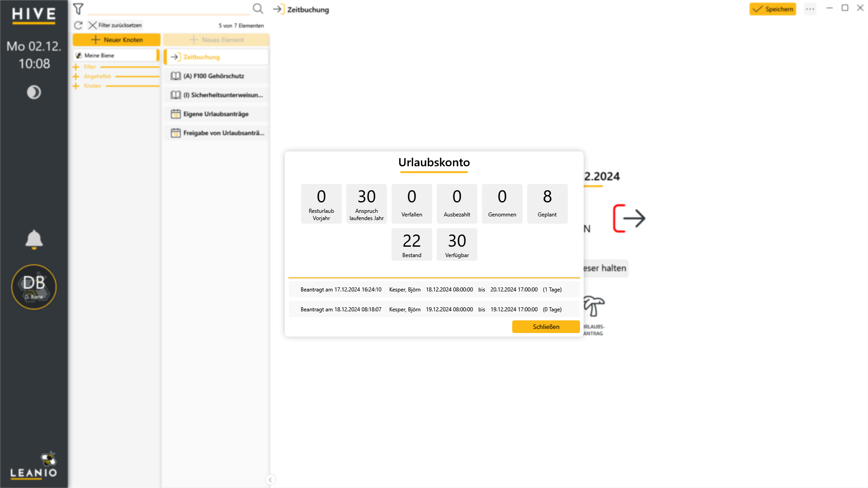Select vacation request from 18.12.2024 08:18:07
This screenshot has width=868, height=488.
(x=434, y=310)
